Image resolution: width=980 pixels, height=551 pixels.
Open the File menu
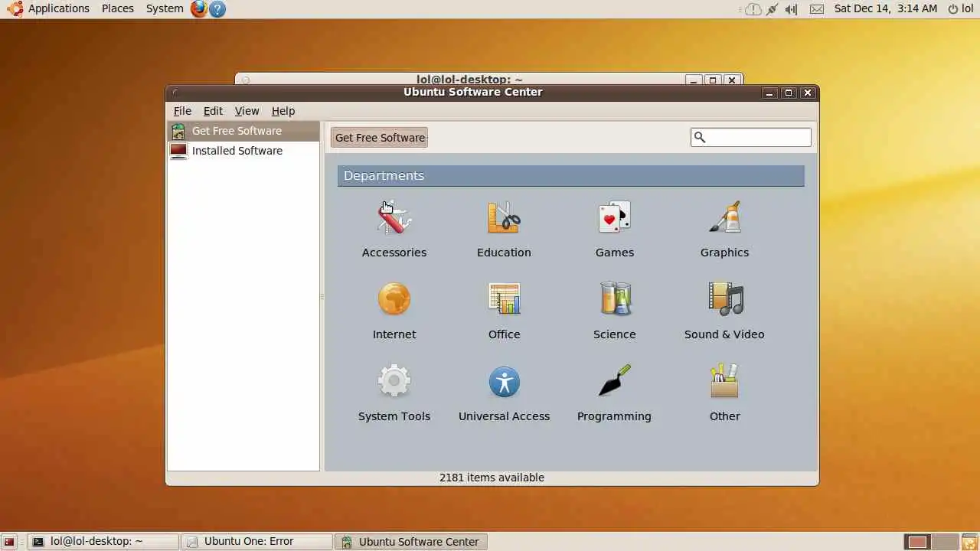[x=182, y=111]
